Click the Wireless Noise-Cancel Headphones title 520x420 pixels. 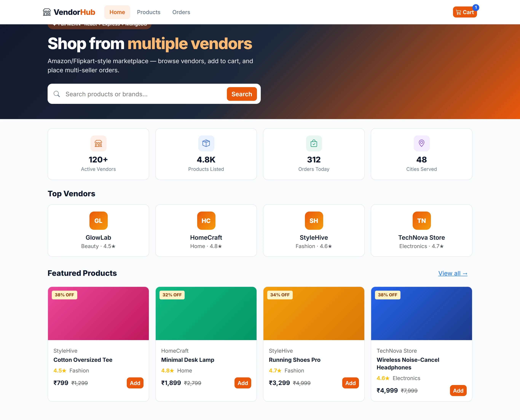[408, 364]
